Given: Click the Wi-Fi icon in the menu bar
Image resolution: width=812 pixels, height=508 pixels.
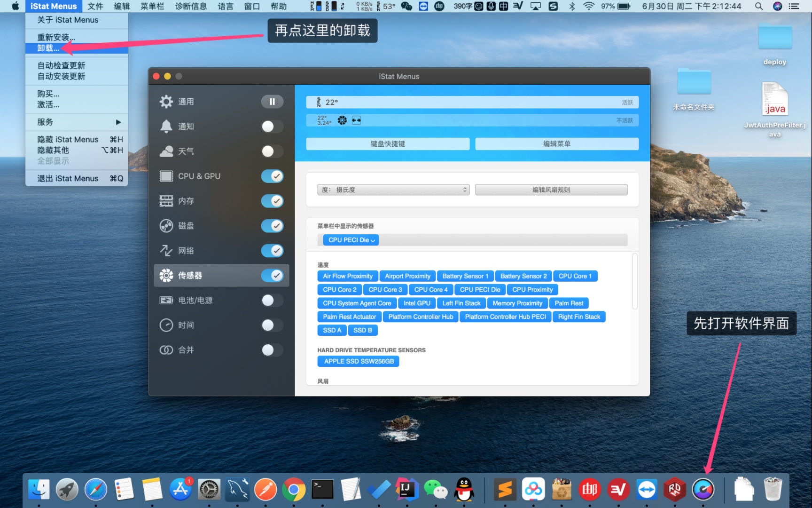Looking at the screenshot, I should (x=588, y=6).
